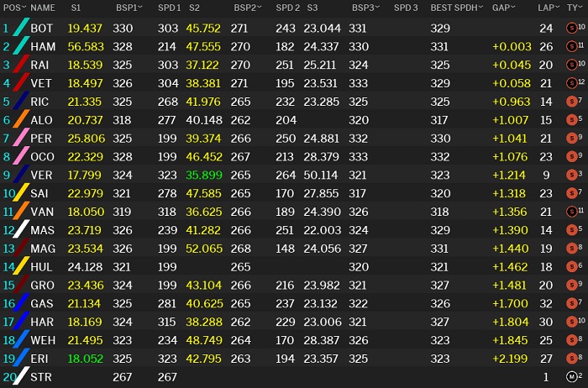Click the red Ferrari color stripe for RAI

tap(21, 65)
